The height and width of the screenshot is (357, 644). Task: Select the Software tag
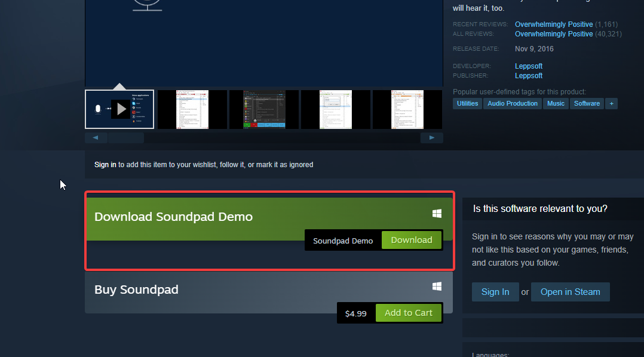coord(587,103)
